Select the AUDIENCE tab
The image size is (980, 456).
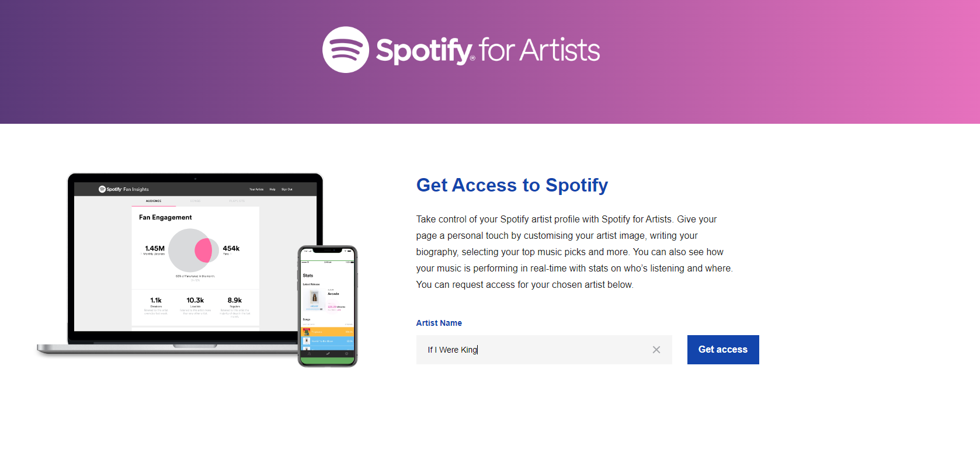click(x=154, y=200)
